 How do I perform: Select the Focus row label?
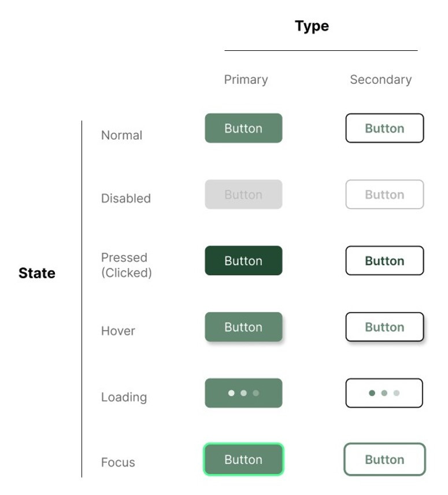[118, 463]
